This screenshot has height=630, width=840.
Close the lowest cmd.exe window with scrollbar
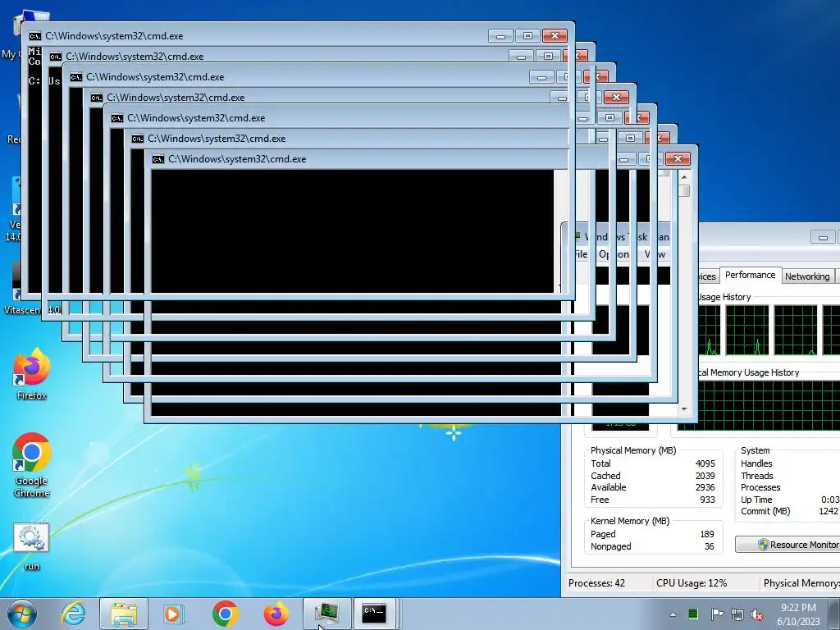click(678, 158)
